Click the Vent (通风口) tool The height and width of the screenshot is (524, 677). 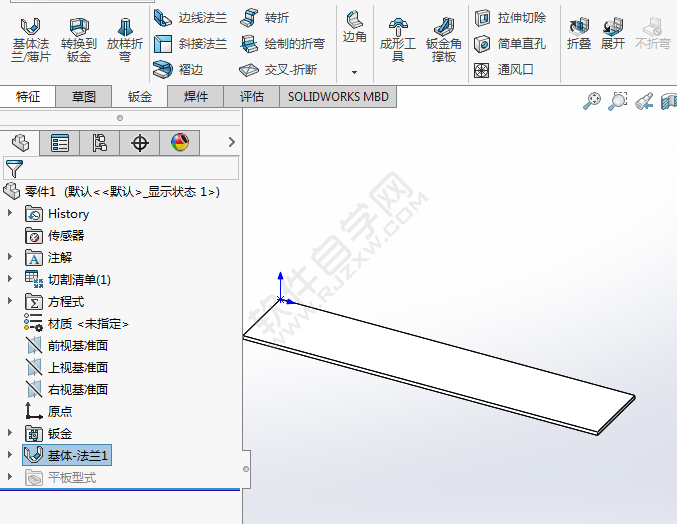504,69
